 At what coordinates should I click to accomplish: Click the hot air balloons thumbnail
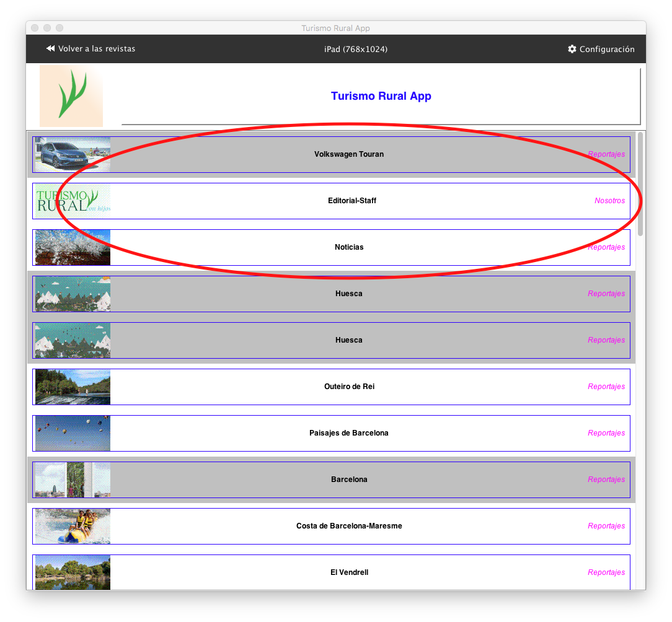point(72,433)
